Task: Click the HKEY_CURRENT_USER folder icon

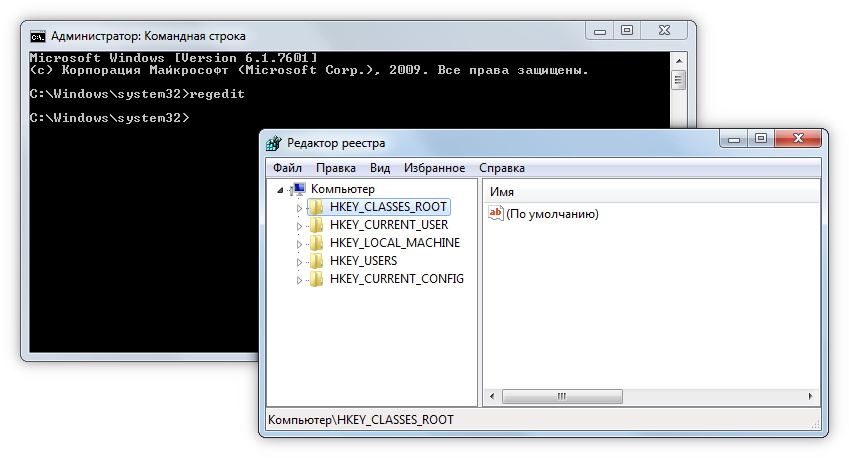Action: coord(317,225)
